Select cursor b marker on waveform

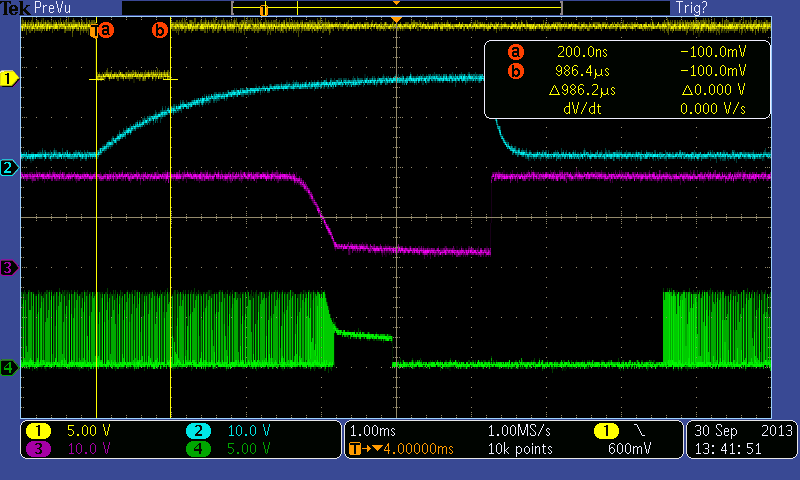(160, 30)
